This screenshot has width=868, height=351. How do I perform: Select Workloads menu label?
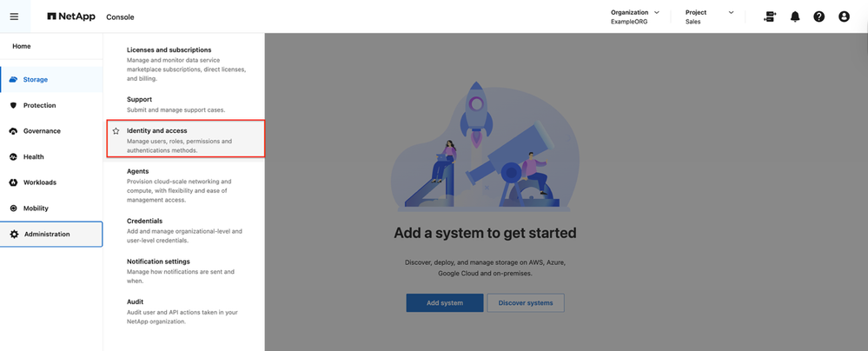[39, 182]
